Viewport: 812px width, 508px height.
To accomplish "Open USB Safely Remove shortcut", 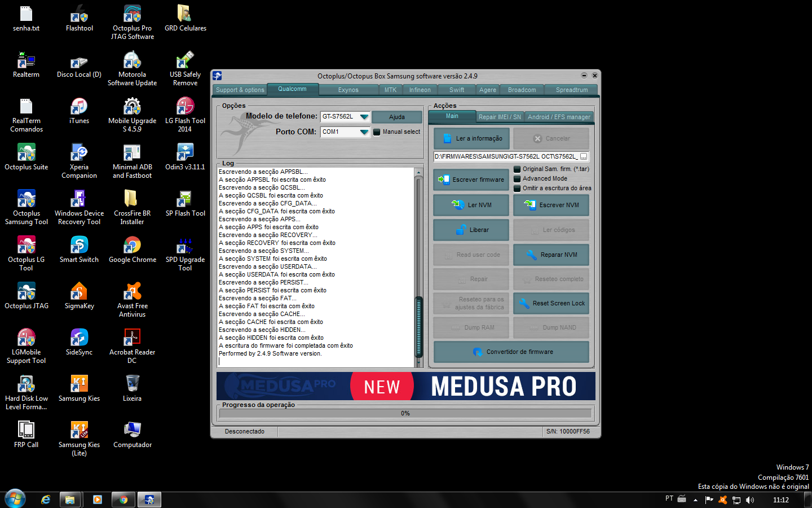I will click(185, 68).
